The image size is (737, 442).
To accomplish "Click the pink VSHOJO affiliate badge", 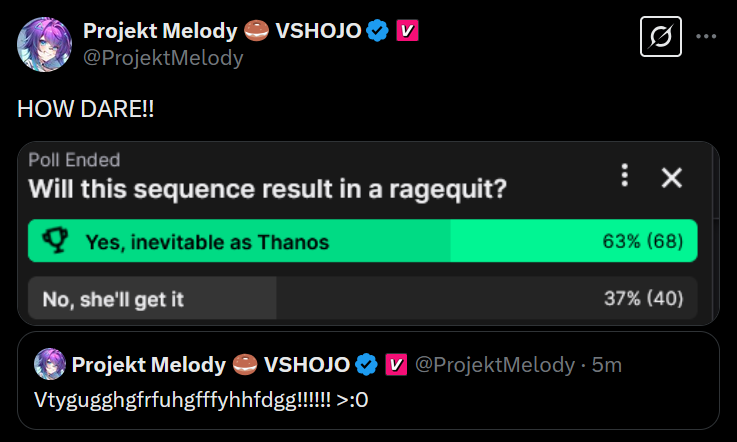I will [407, 31].
